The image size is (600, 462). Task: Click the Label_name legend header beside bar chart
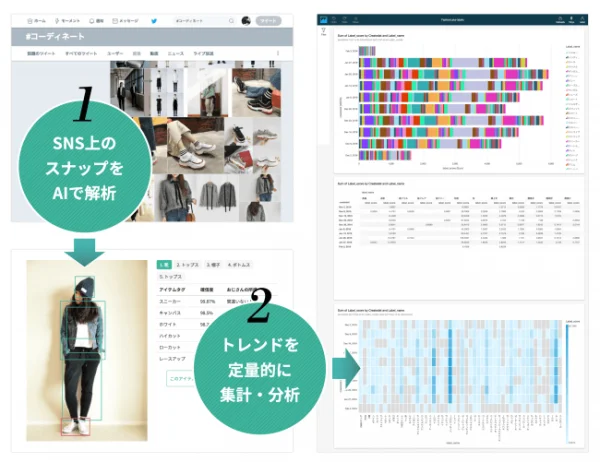coord(572,47)
